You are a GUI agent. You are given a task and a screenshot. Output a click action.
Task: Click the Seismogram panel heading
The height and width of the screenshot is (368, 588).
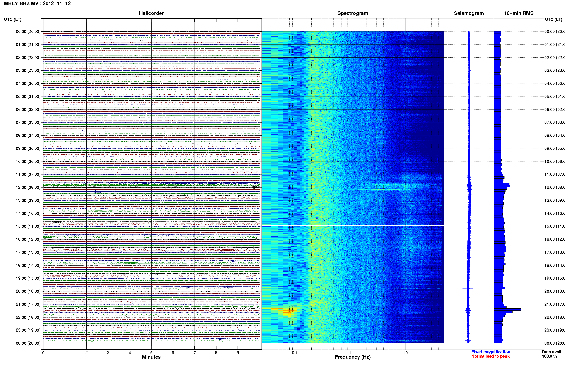coord(469,13)
